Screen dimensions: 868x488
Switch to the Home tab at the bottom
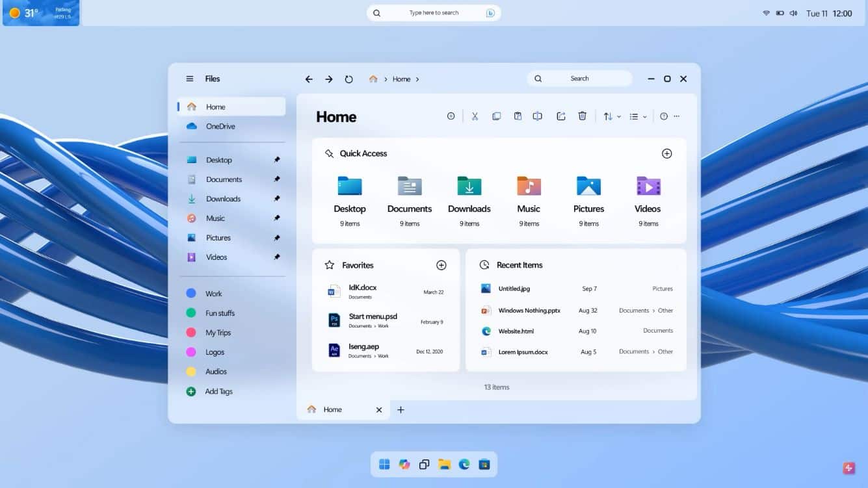pyautogui.click(x=332, y=409)
